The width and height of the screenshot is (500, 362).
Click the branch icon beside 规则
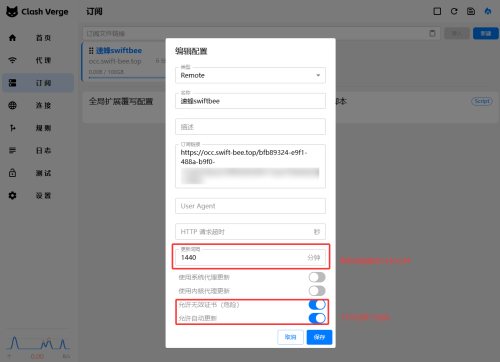tap(12, 128)
